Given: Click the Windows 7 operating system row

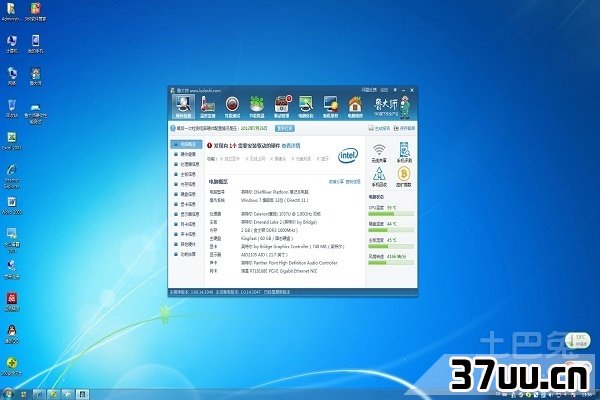Looking at the screenshot, I should point(259,200).
